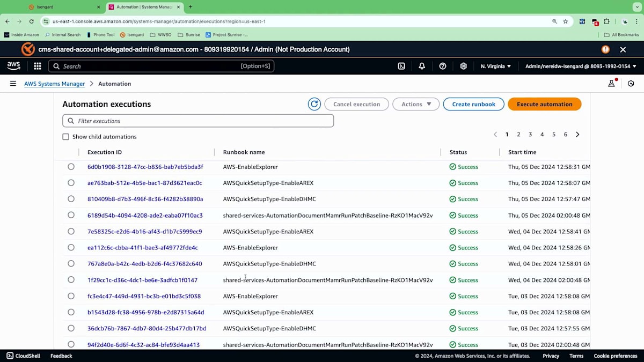Go to results page 6

coord(566,135)
